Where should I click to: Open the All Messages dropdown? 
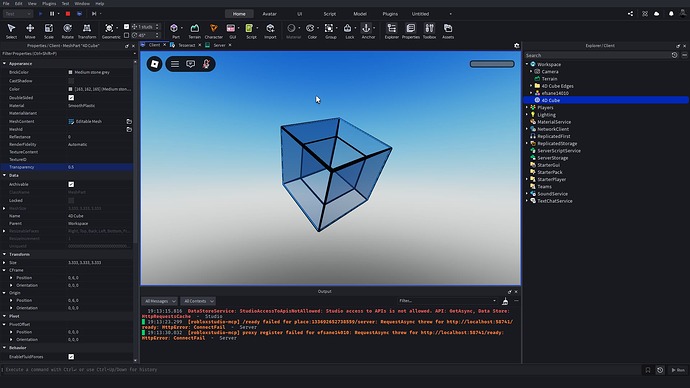coord(159,301)
